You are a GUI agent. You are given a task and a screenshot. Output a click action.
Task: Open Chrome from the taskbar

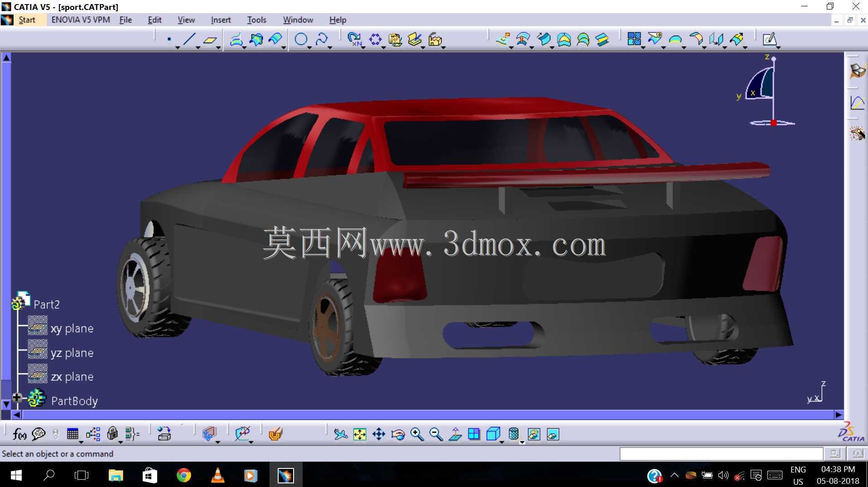click(x=183, y=475)
